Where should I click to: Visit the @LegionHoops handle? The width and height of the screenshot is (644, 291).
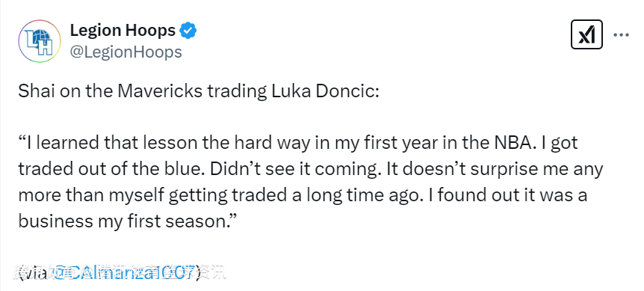pos(126,52)
